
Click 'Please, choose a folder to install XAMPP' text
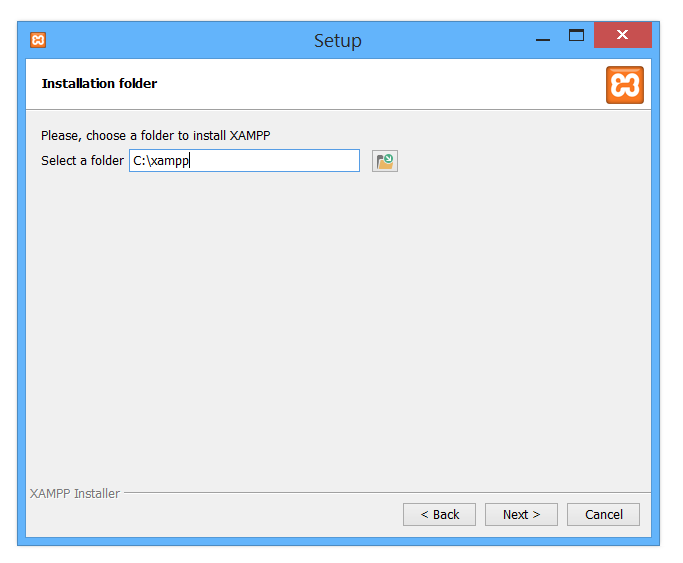point(156,136)
